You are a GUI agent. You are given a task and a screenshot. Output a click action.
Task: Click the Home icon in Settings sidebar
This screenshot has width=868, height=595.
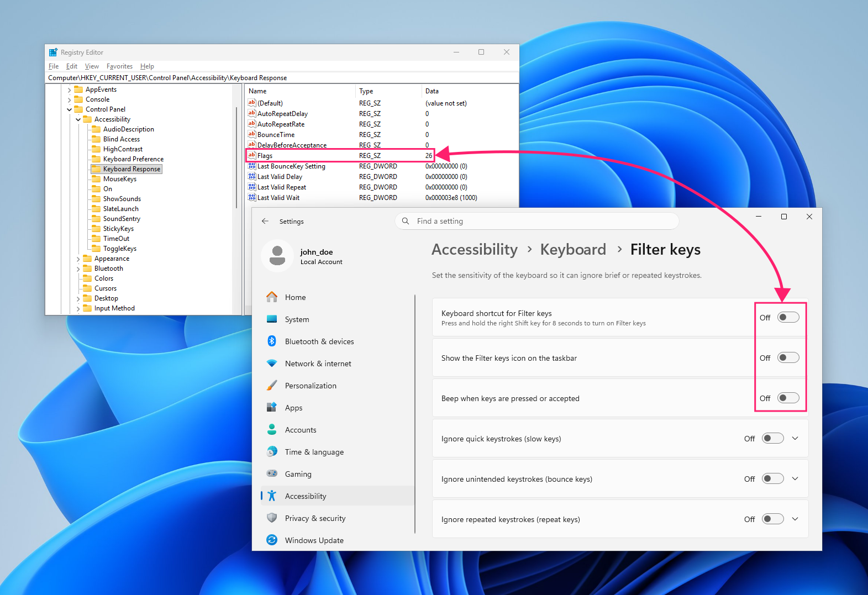pos(272,297)
